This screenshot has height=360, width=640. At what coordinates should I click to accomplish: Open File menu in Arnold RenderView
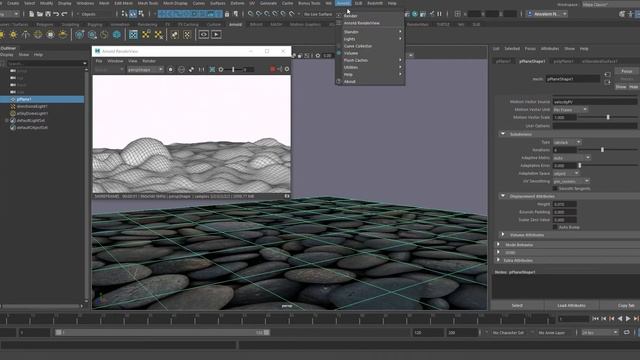click(99, 61)
